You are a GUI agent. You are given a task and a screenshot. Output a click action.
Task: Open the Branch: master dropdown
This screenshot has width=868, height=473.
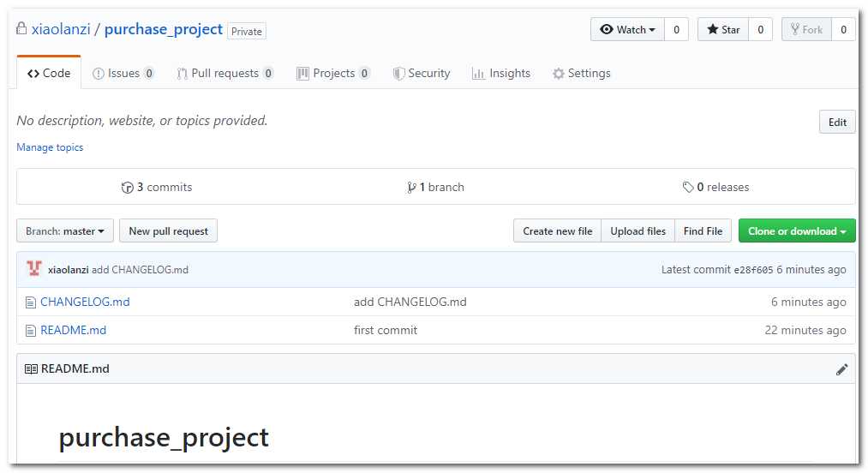(x=65, y=231)
